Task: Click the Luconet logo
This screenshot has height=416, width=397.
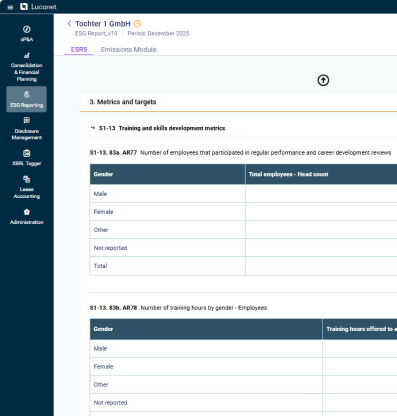Action: click(38, 7)
